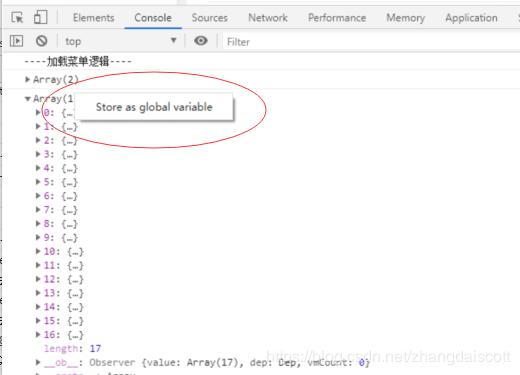Expand array item 0
Image resolution: width=520 pixels, height=375 pixels.
(x=38, y=112)
